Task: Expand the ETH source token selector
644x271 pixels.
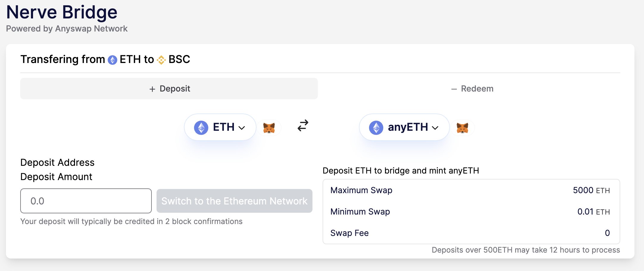Action: click(220, 127)
